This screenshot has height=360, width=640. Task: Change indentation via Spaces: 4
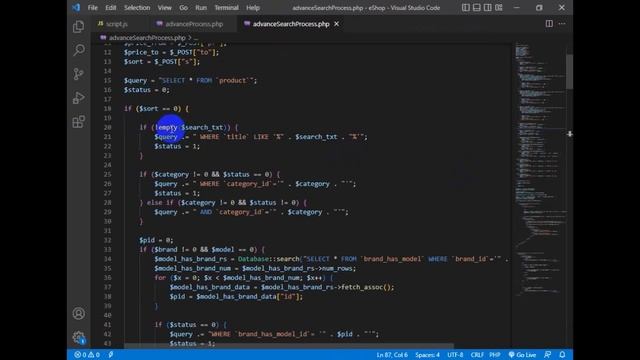coord(427,355)
